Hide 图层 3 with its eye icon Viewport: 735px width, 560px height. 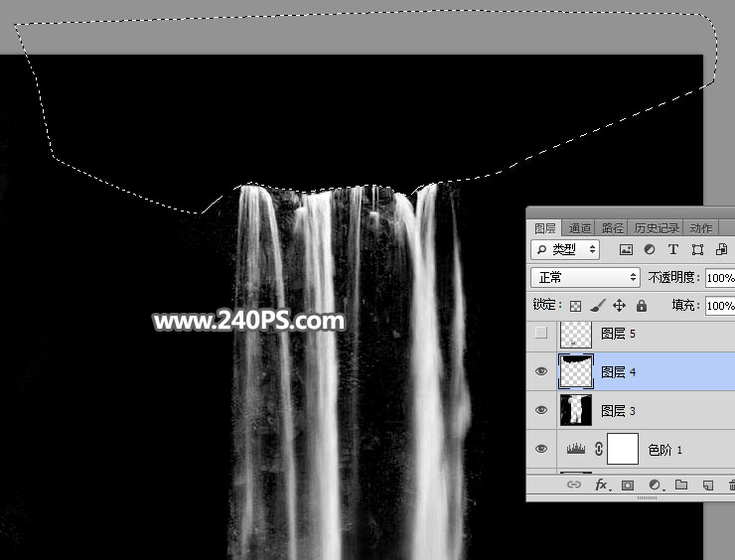click(541, 410)
